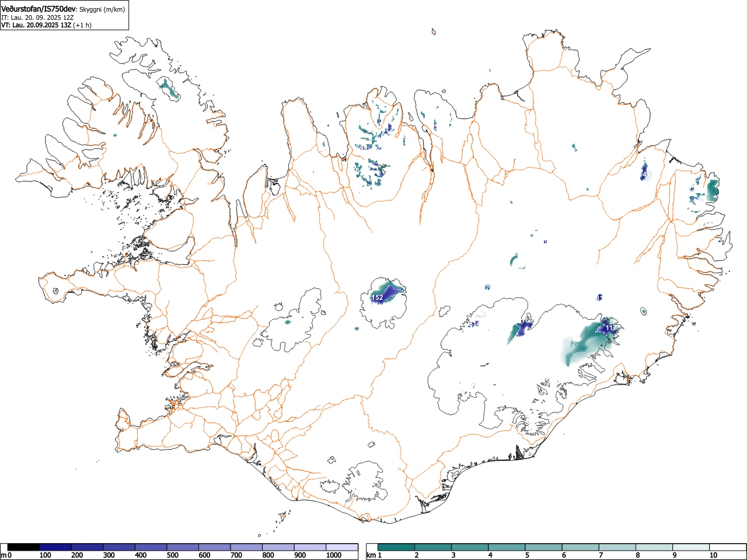Select the swatch above 1000 m
This screenshot has height=560, width=747.
pyautogui.click(x=342, y=547)
